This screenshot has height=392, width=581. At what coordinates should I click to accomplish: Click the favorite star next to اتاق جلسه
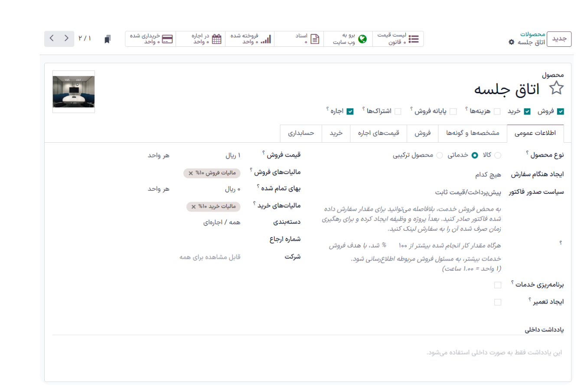click(556, 88)
